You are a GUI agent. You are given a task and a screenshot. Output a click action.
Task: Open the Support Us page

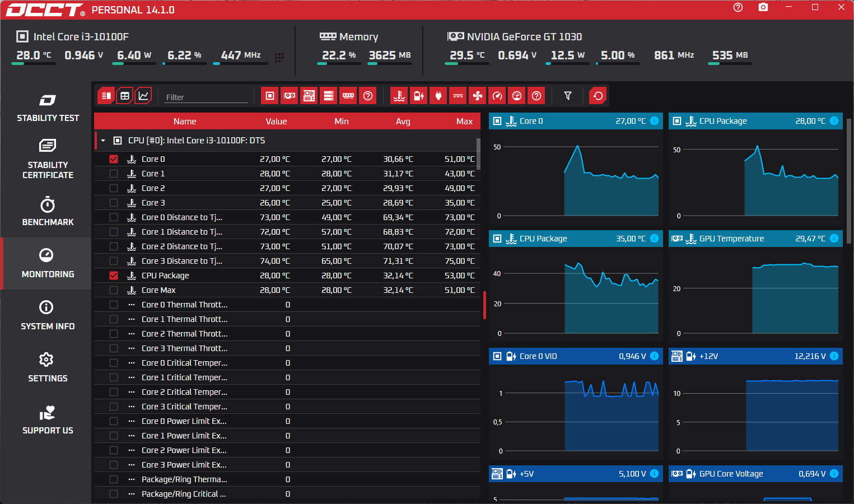tap(48, 420)
